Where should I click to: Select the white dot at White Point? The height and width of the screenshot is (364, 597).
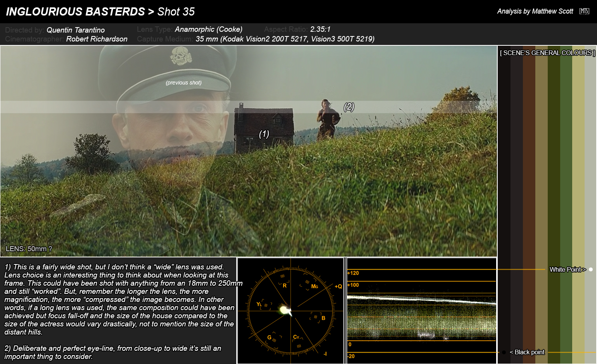(591, 269)
